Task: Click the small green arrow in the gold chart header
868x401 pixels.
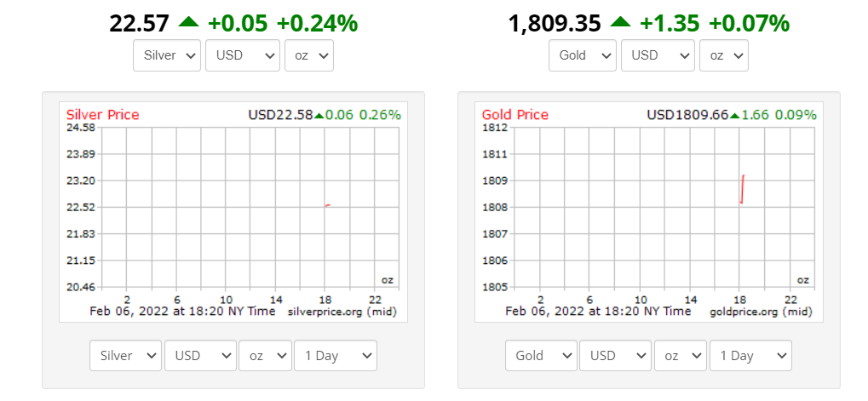Action: (x=734, y=116)
